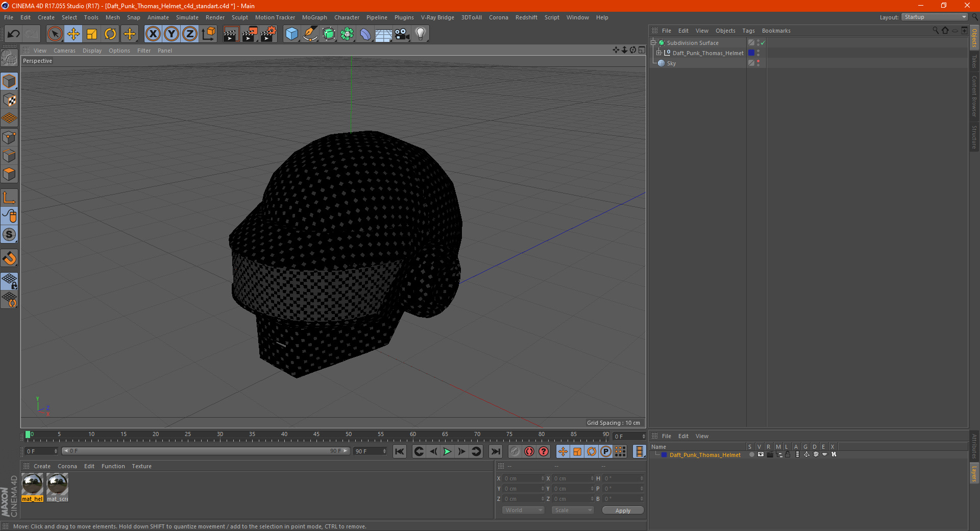The image size is (980, 531).
Task: Render to Picture Viewer
Action: pos(250,34)
